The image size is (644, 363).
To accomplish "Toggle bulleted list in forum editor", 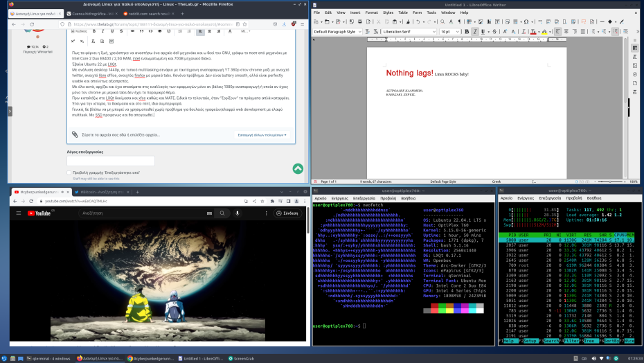I will pos(180,31).
